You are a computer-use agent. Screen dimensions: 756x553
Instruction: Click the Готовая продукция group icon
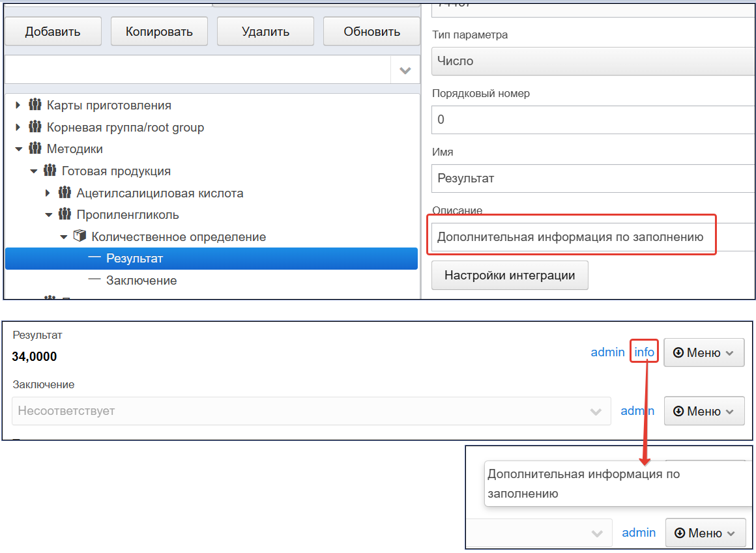coord(50,171)
